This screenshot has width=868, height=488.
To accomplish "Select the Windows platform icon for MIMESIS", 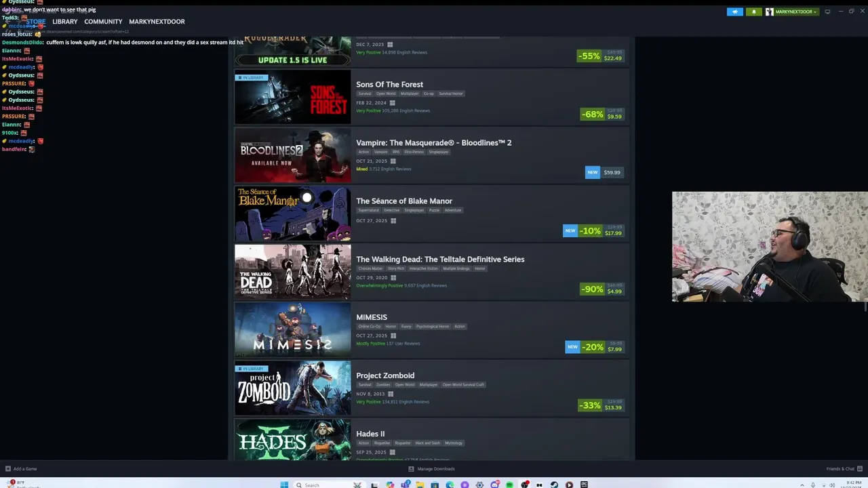I will pos(393,335).
